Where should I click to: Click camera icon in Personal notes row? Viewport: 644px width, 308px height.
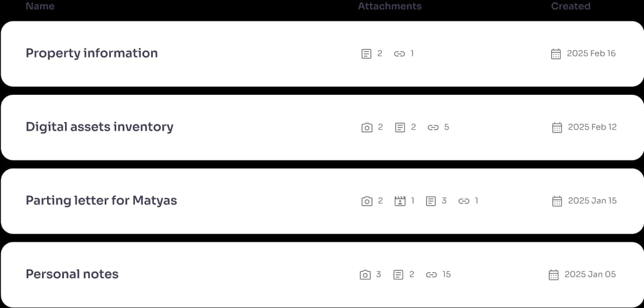pyautogui.click(x=365, y=275)
